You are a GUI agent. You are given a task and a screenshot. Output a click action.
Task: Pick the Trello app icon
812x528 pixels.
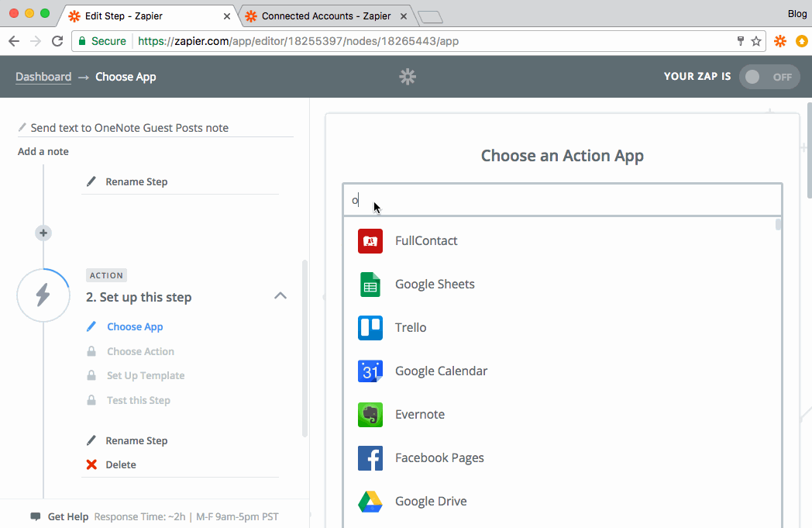click(370, 328)
